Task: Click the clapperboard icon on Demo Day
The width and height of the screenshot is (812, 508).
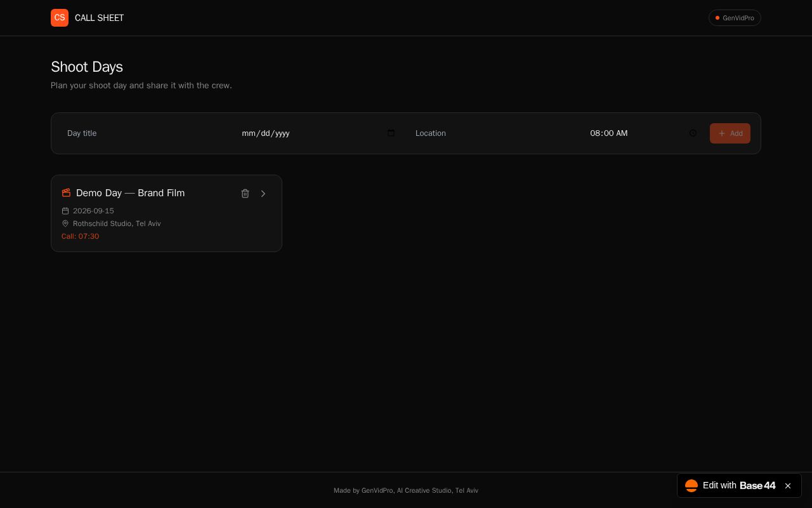Action: (x=66, y=193)
